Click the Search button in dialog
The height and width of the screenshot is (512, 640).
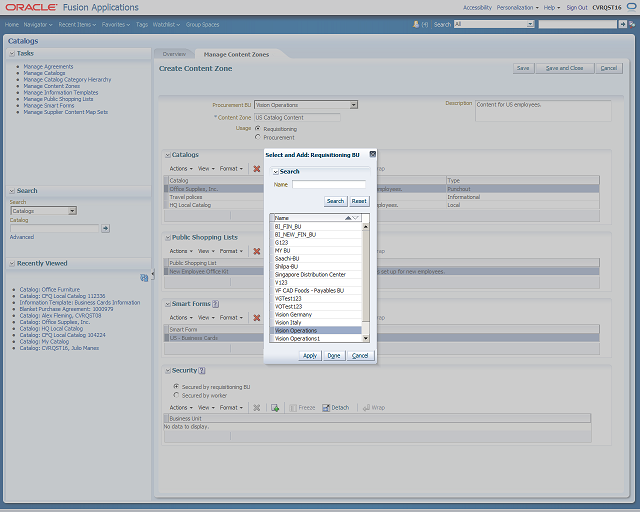(336, 201)
